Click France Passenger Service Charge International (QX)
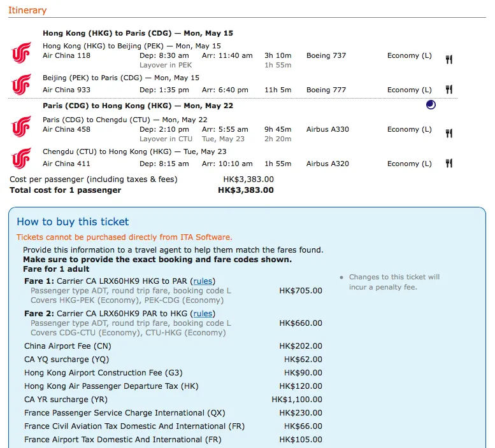The image size is (495, 448). tap(125, 413)
